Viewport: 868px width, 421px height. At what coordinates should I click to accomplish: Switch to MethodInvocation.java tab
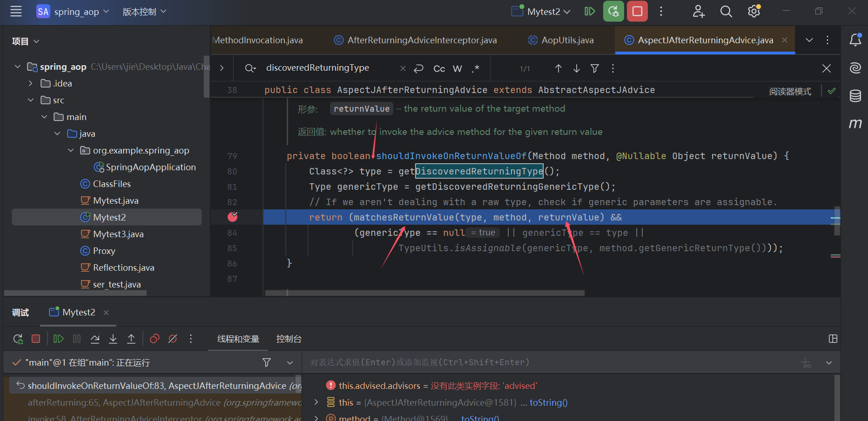coord(257,40)
